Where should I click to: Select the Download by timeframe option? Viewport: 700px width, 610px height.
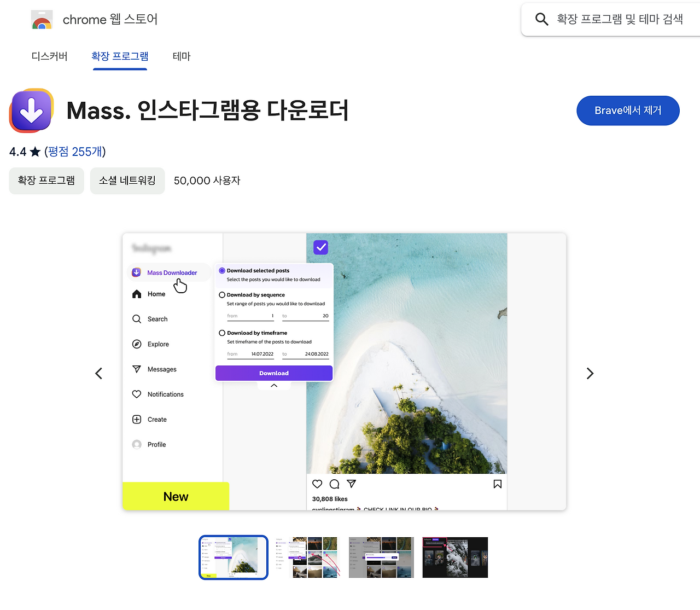click(x=222, y=333)
